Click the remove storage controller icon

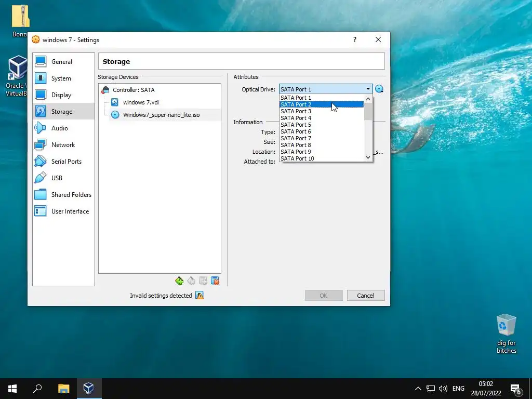(x=191, y=281)
